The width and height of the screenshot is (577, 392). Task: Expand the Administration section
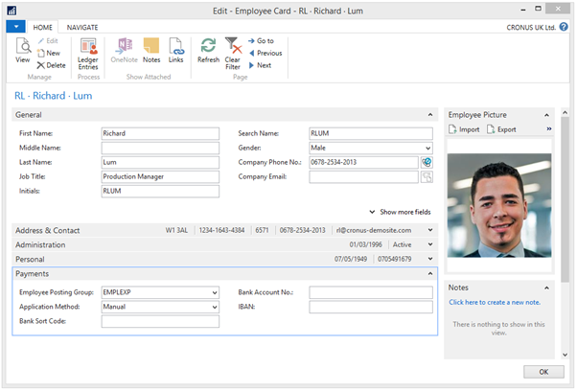pos(430,244)
